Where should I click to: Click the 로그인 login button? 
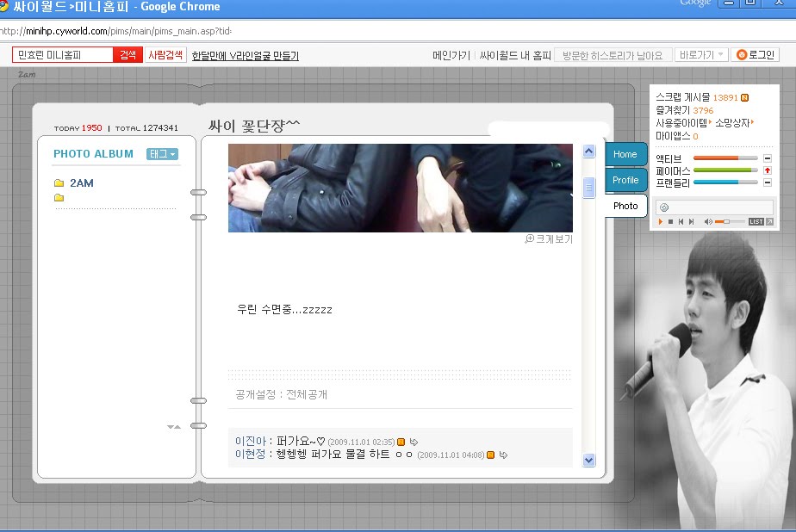(755, 55)
